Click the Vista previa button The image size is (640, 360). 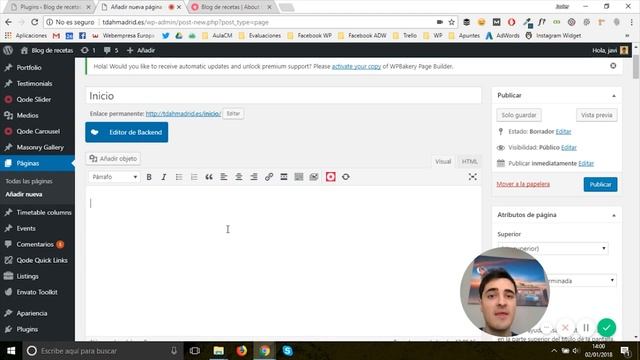(x=596, y=115)
